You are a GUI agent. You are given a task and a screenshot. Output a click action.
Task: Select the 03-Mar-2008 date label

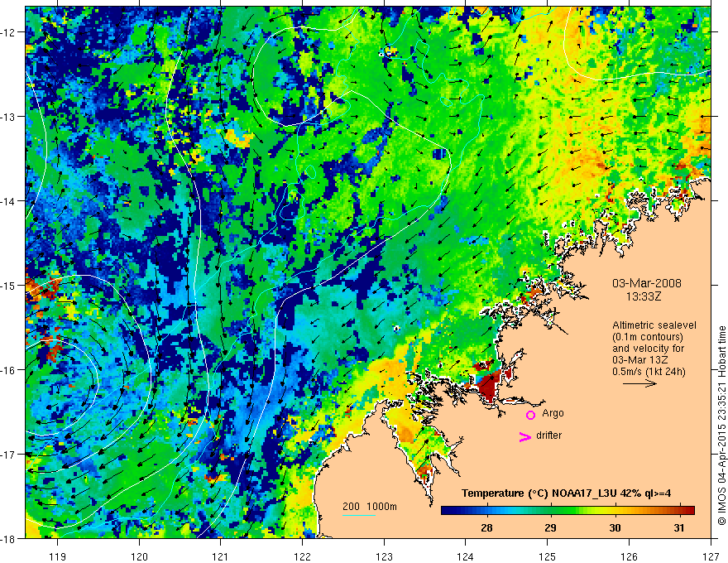point(647,283)
